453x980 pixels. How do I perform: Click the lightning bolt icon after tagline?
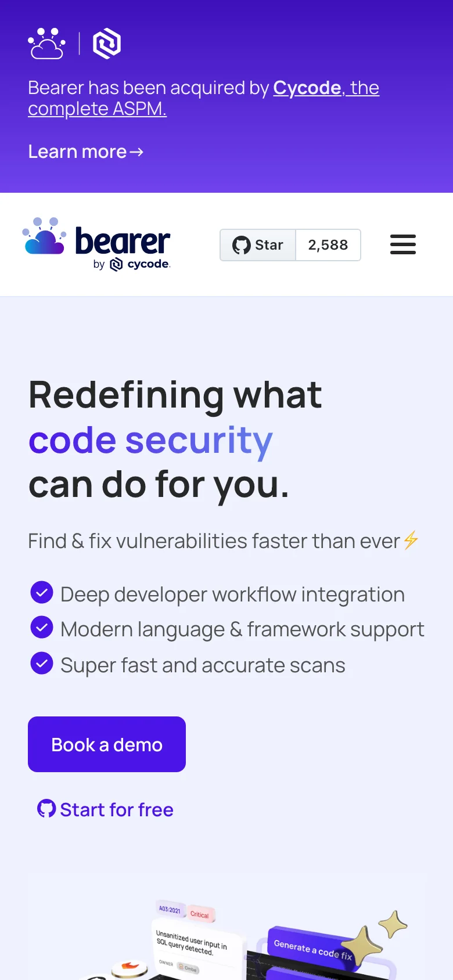(x=411, y=540)
